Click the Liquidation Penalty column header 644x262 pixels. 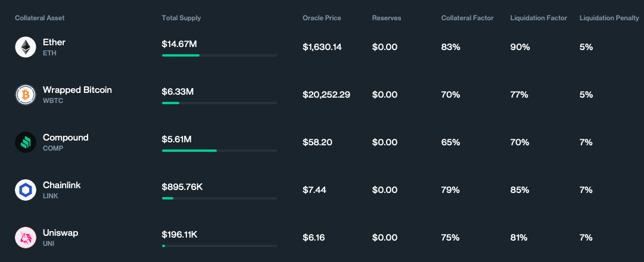pyautogui.click(x=609, y=18)
